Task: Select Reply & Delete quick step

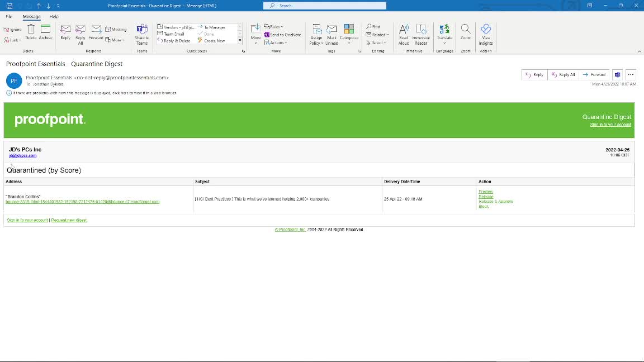Action: point(174,41)
